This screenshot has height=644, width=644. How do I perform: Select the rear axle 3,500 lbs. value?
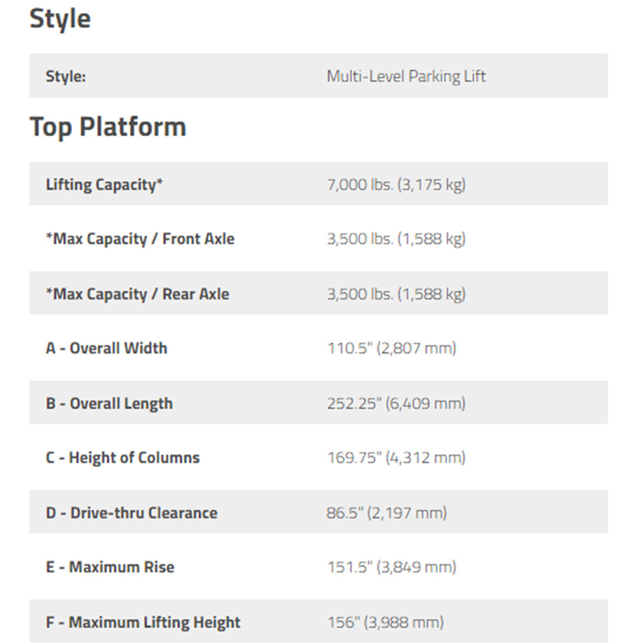[396, 294]
